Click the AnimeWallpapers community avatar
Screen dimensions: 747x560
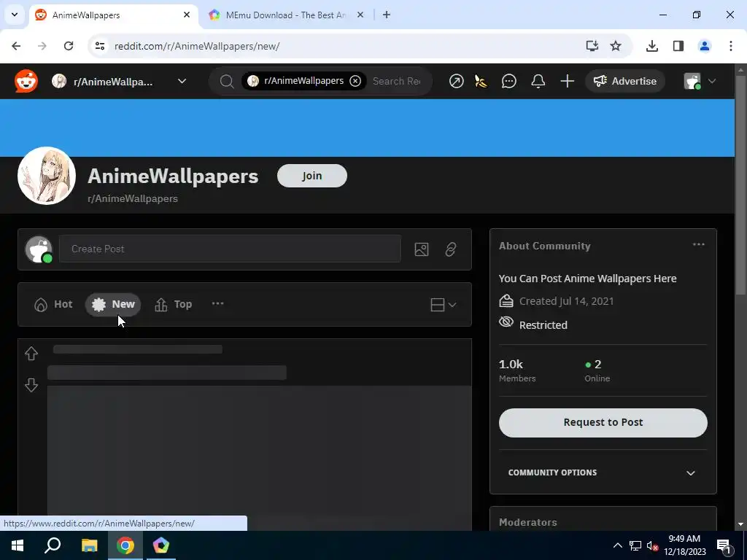47,176
